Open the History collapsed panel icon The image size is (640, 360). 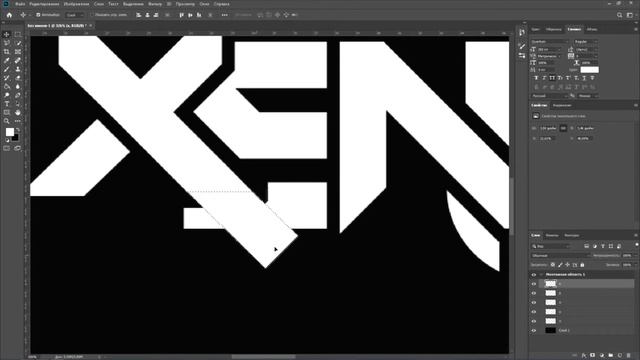(522, 32)
